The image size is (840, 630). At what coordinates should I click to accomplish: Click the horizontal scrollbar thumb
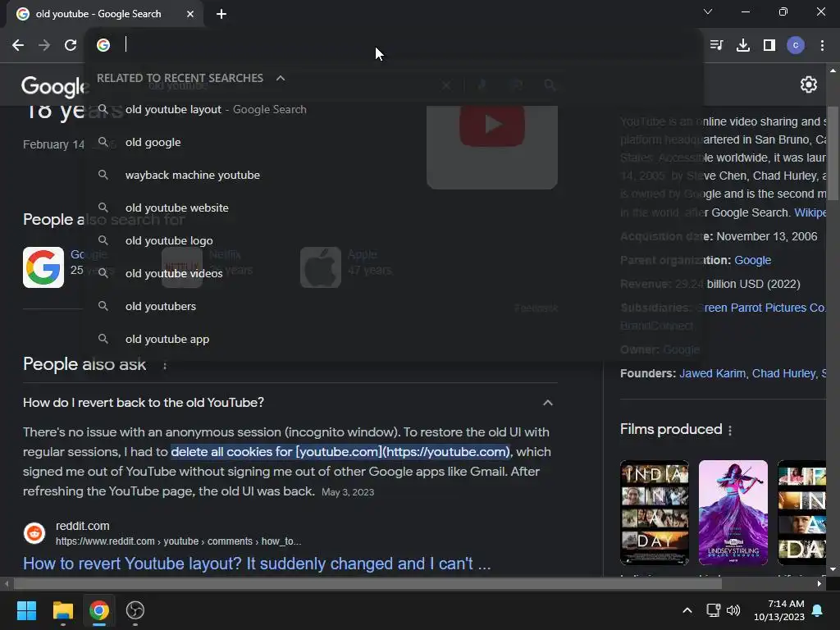[x=367, y=584]
